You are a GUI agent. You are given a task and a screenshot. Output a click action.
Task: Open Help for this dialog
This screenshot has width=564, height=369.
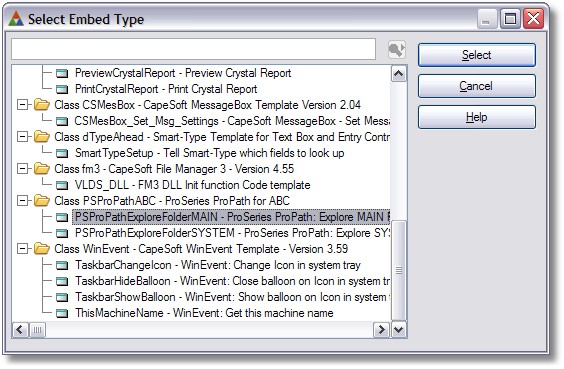(x=477, y=117)
